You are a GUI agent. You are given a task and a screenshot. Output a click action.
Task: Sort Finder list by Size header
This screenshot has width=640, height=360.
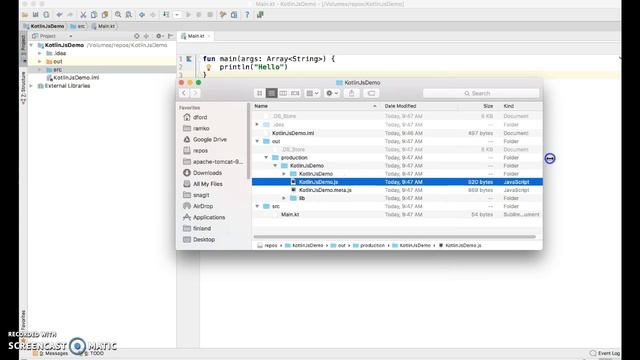pyautogui.click(x=477, y=106)
